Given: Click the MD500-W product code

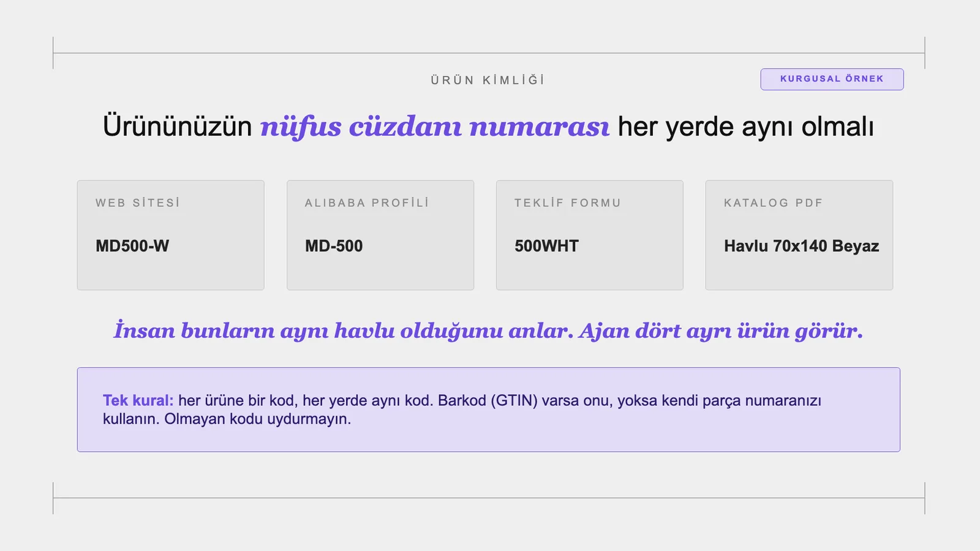Looking at the screenshot, I should coord(132,246).
